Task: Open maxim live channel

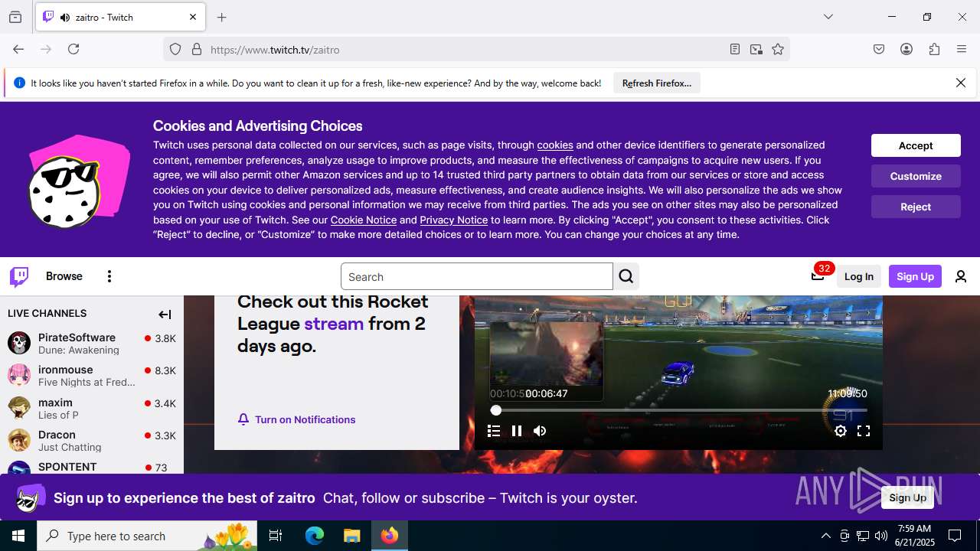Action: click(x=92, y=408)
